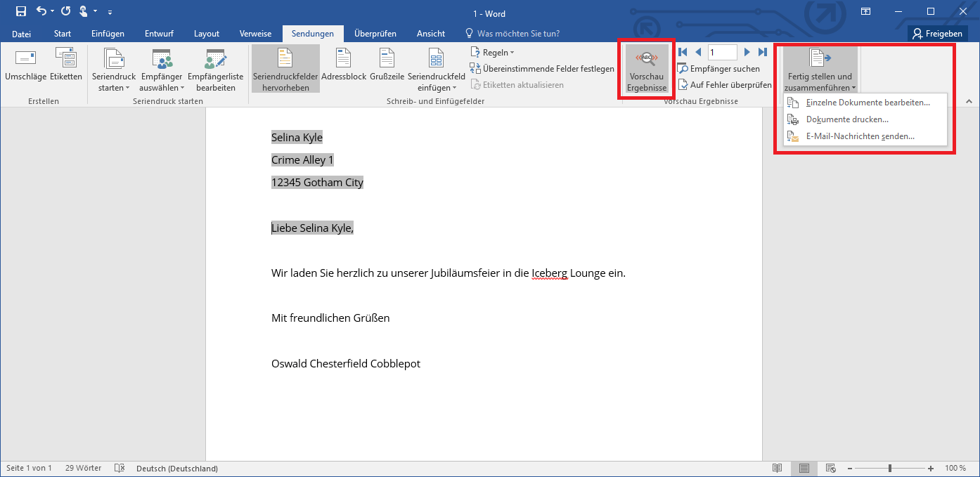Click Seite 1 von 1 in status bar
This screenshot has width=980, height=477.
(x=29, y=469)
